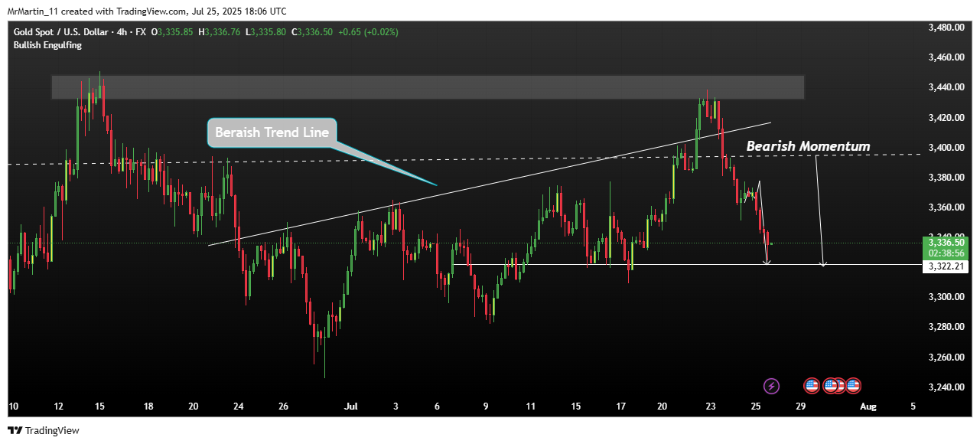Select the Bearish Momentum text annotation

click(x=808, y=146)
